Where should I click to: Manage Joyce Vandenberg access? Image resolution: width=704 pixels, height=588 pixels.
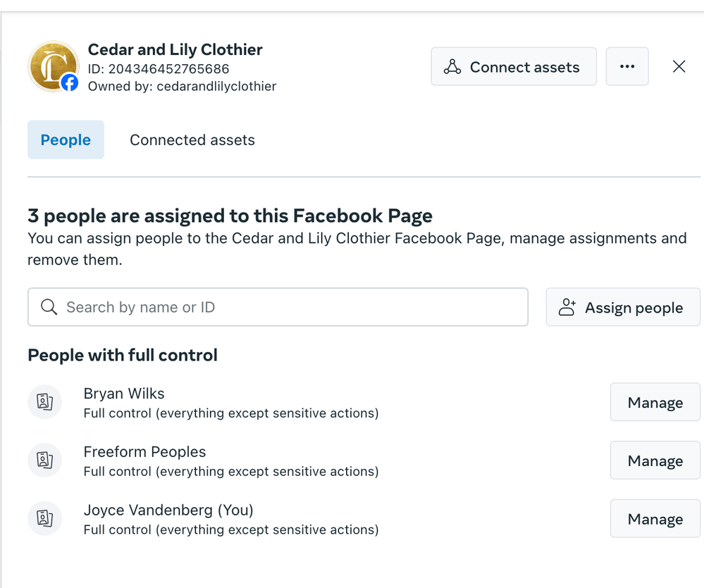[x=655, y=520]
